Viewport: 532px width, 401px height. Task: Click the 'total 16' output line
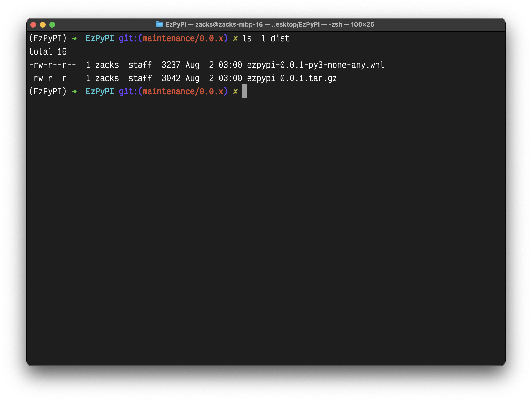48,52
